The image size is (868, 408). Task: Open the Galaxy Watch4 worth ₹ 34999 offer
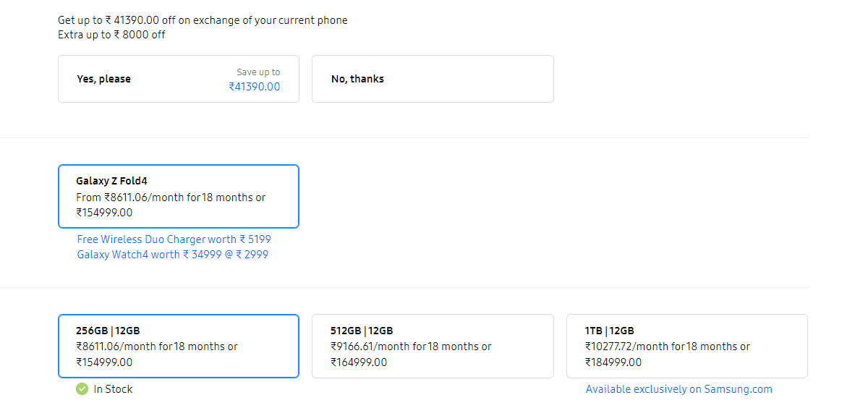tap(172, 255)
